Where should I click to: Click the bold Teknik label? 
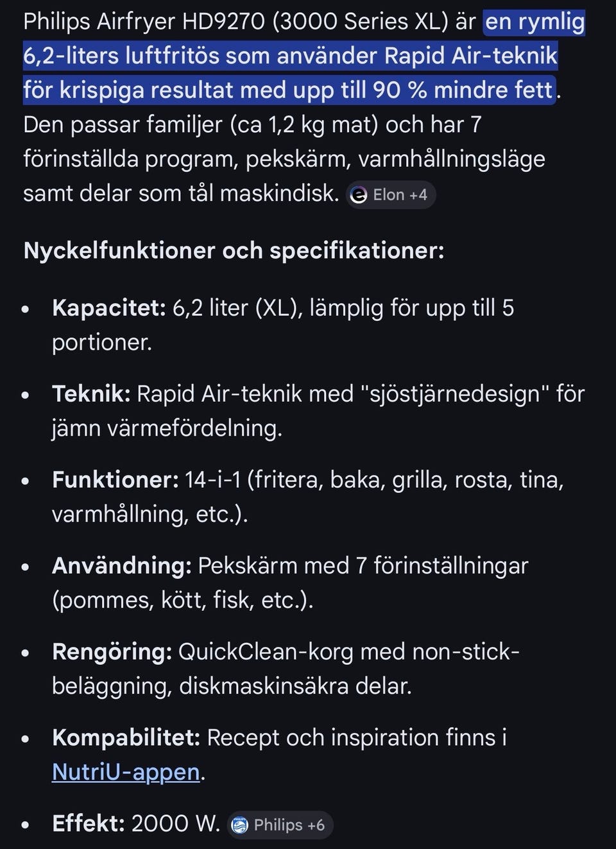coord(91,393)
